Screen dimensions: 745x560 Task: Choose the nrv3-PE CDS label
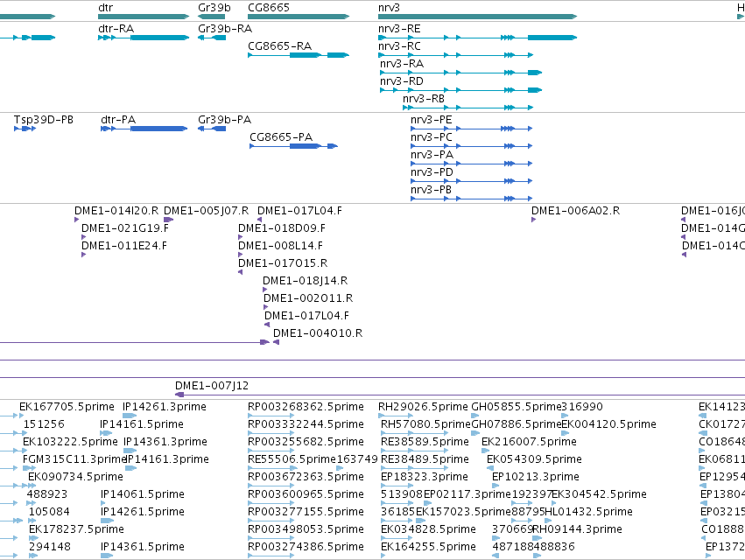click(432, 120)
